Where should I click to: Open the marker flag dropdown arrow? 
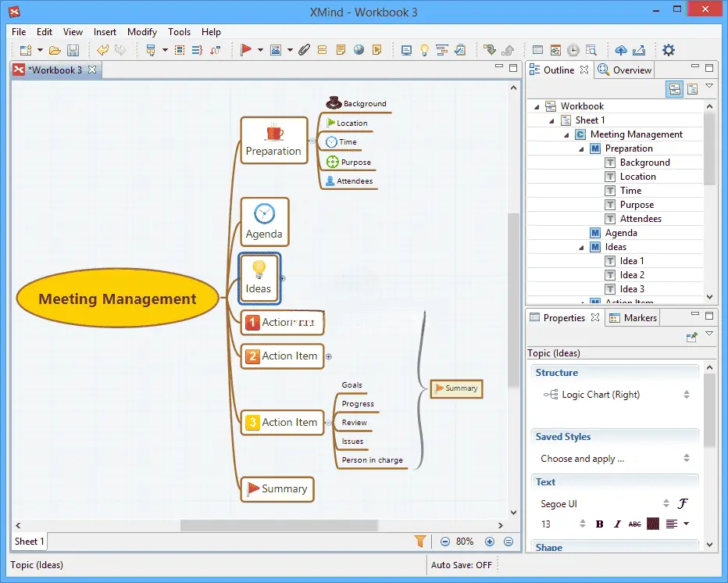tap(260, 50)
